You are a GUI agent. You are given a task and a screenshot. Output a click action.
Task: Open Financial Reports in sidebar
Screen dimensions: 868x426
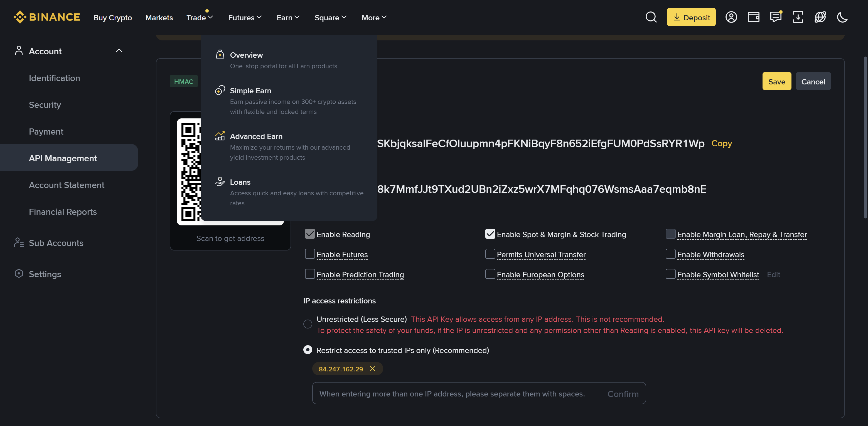[63, 211]
